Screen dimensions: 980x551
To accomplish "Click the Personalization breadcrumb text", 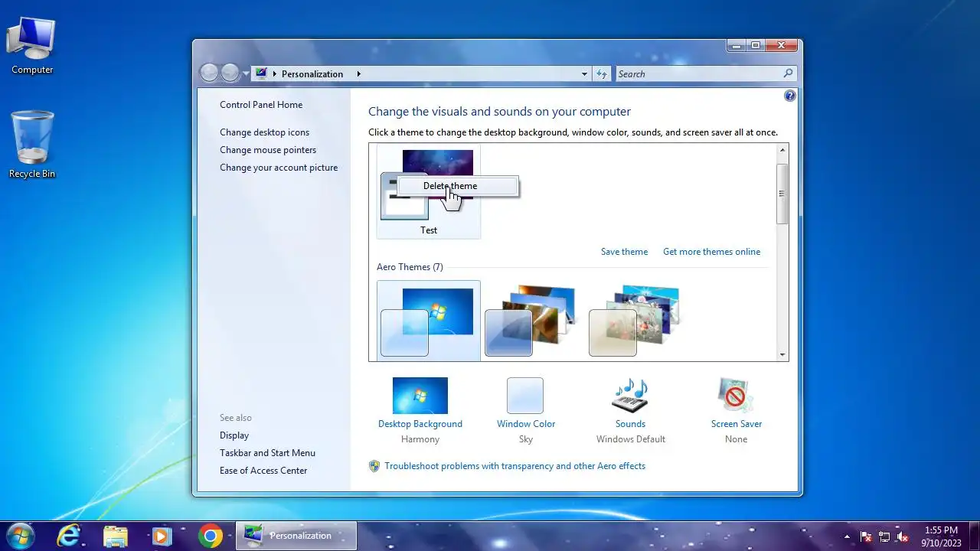I will [x=312, y=74].
